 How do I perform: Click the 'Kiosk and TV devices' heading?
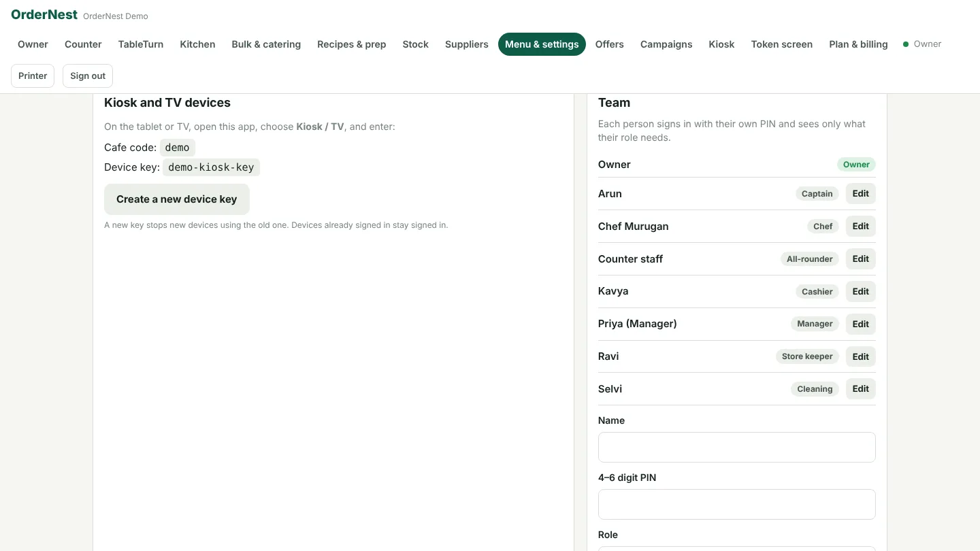click(167, 103)
